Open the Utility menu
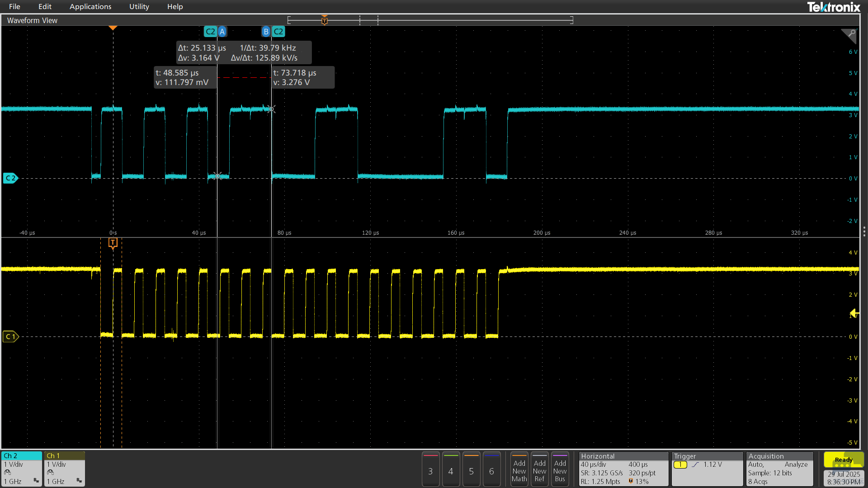This screenshot has width=868, height=488. (139, 6)
